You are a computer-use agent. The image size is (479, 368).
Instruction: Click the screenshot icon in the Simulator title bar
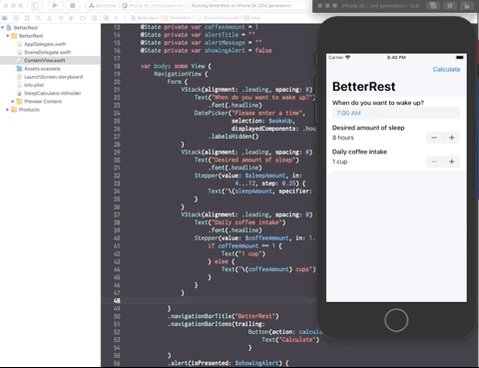(x=433, y=6)
